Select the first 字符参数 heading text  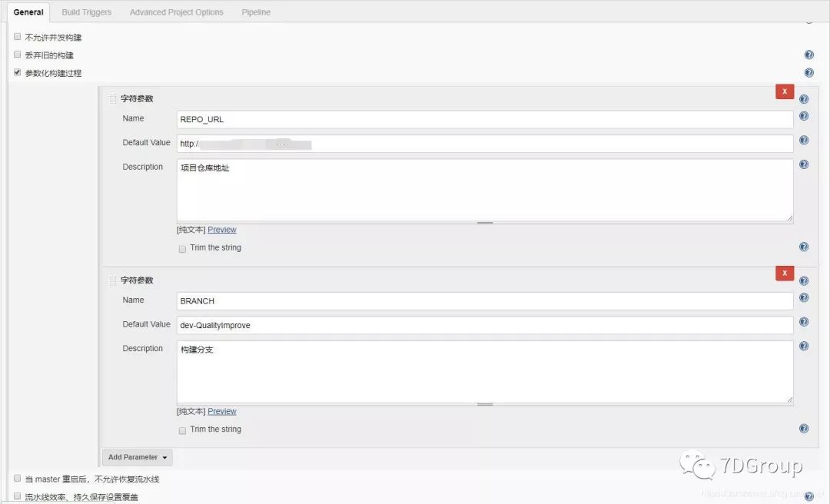coord(137,98)
